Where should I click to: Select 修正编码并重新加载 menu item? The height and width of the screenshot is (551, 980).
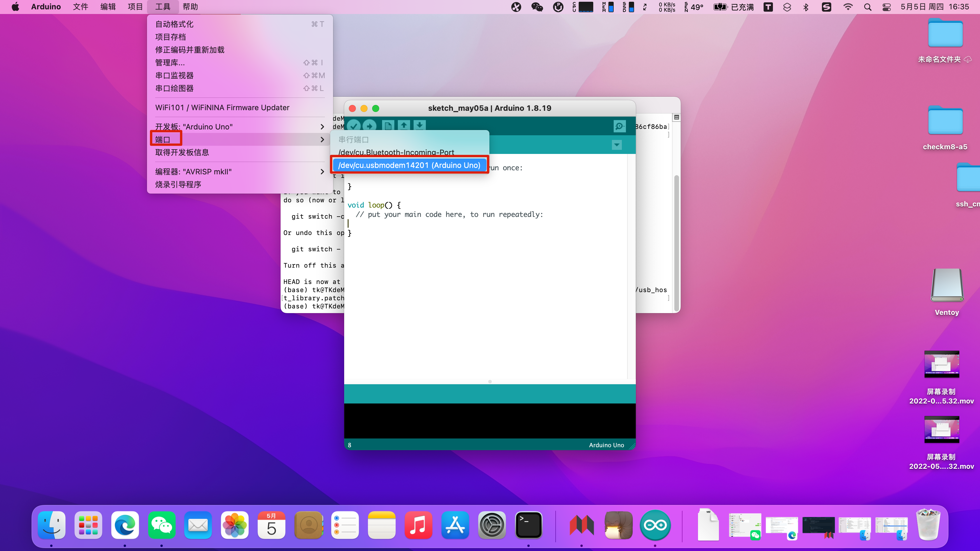coord(240,50)
